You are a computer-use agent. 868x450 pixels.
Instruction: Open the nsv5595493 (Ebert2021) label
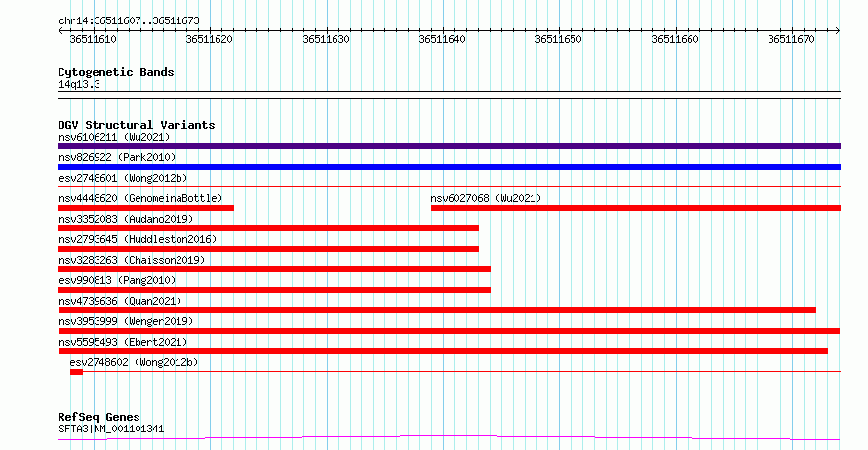(x=123, y=342)
